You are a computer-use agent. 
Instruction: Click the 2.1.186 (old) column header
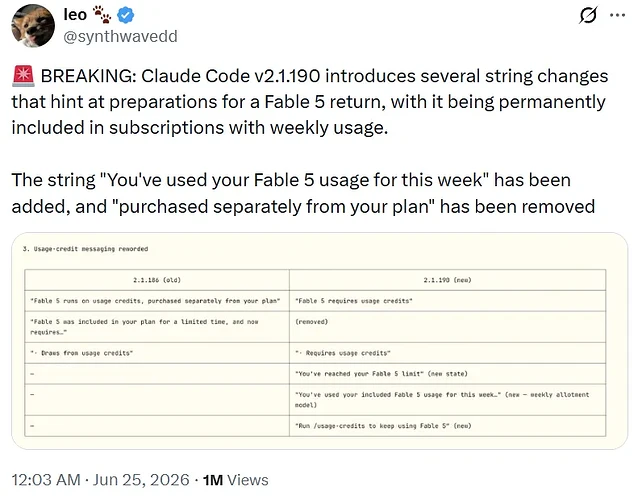coord(157,280)
